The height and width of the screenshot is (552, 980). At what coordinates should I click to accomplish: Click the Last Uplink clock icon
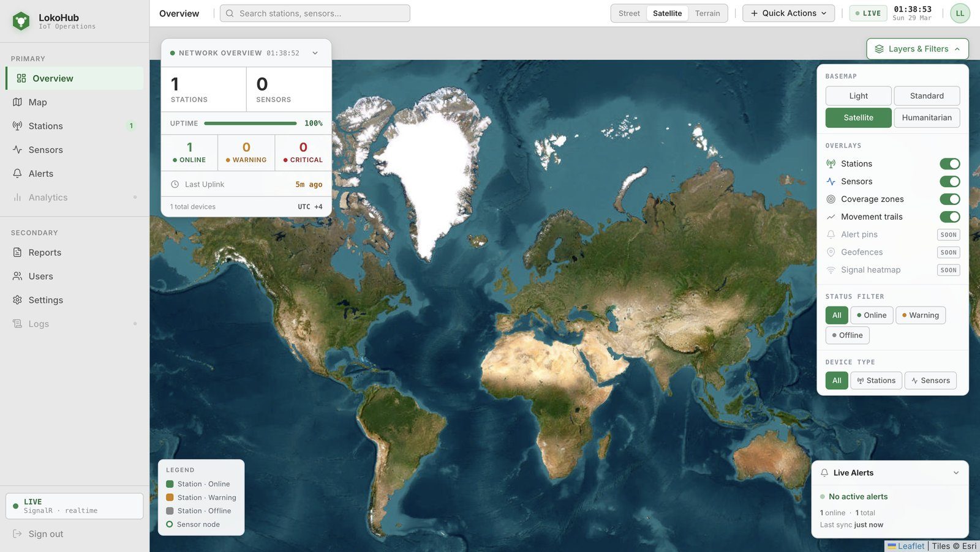pyautogui.click(x=175, y=184)
